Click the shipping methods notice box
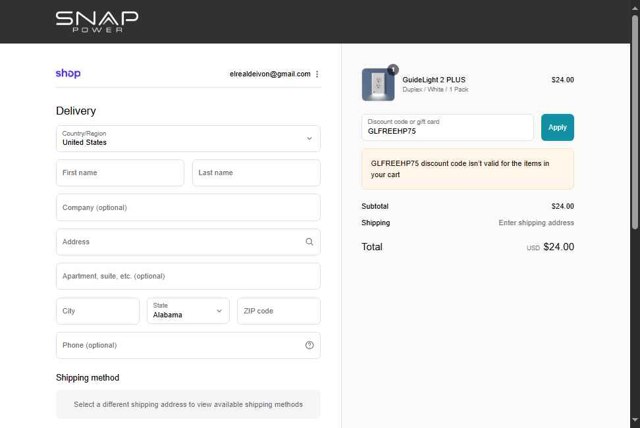This screenshot has width=640, height=428. (188, 404)
